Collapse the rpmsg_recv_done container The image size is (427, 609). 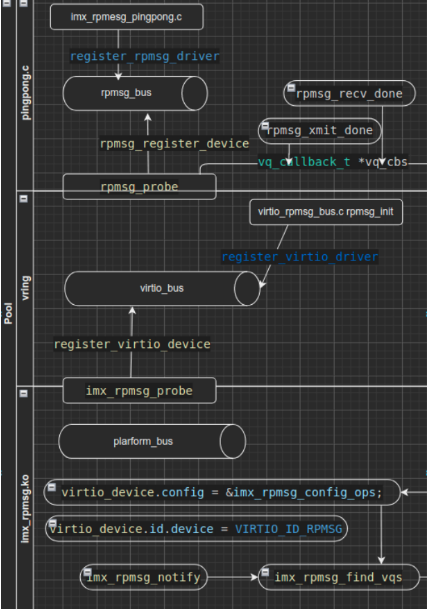291,88
